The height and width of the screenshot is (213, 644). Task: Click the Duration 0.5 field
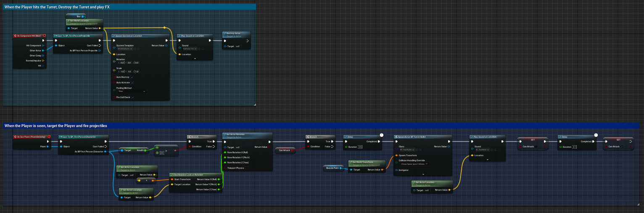360,147
